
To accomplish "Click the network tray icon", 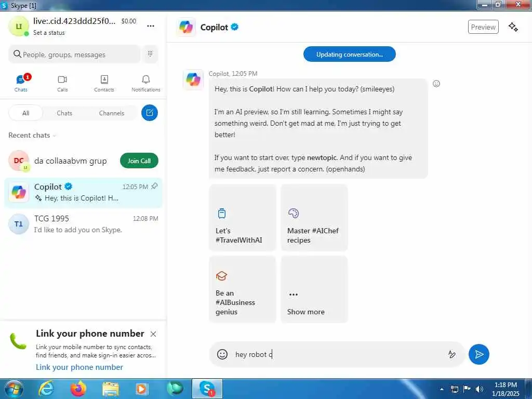I will pyautogui.click(x=454, y=389).
